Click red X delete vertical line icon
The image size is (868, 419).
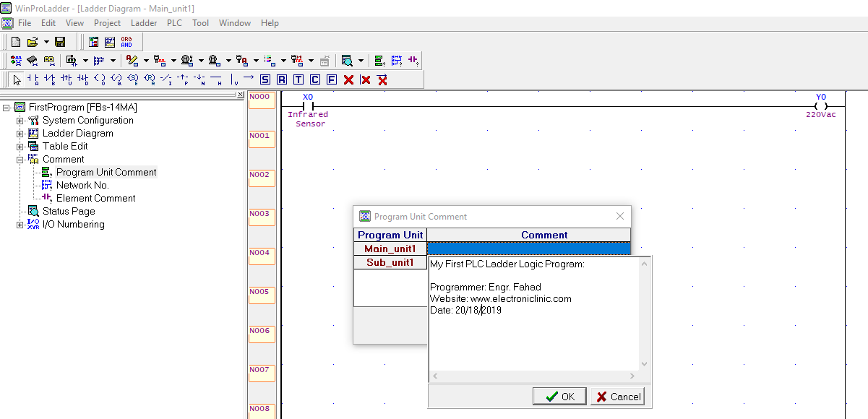(x=366, y=79)
